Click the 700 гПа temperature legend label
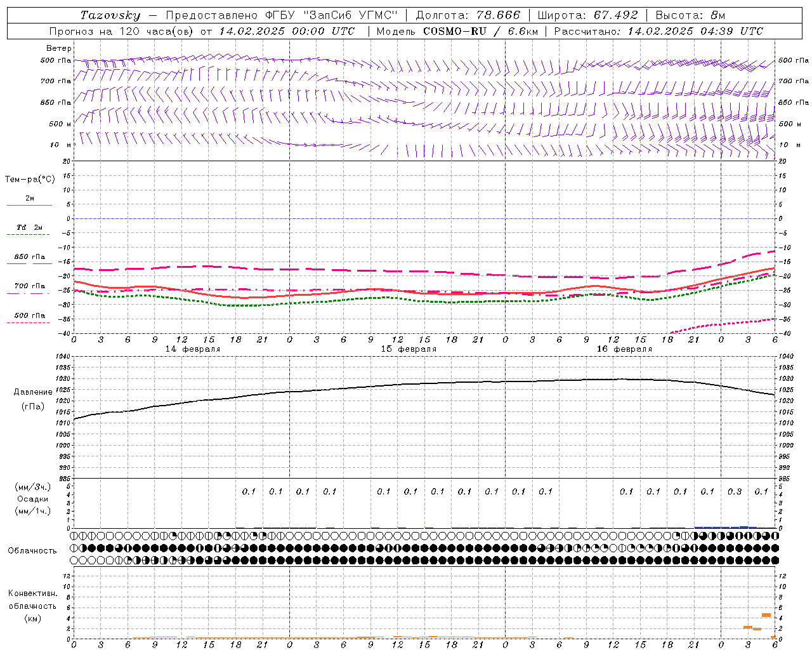Image resolution: width=812 pixels, height=650 pixels. (x=30, y=286)
